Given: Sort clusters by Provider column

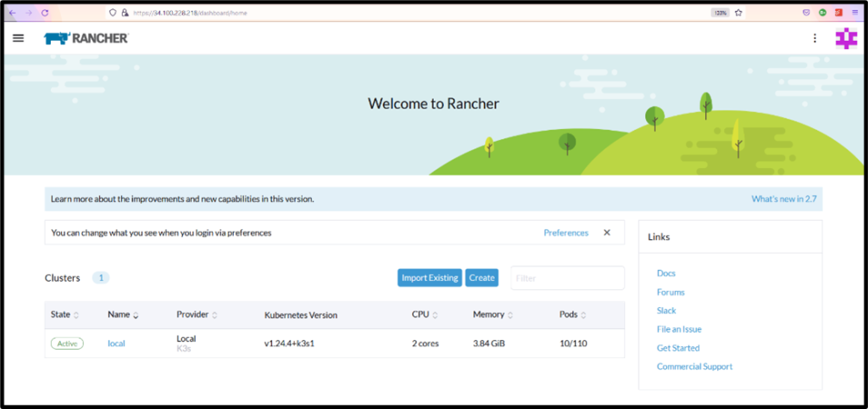Looking at the screenshot, I should coord(197,315).
